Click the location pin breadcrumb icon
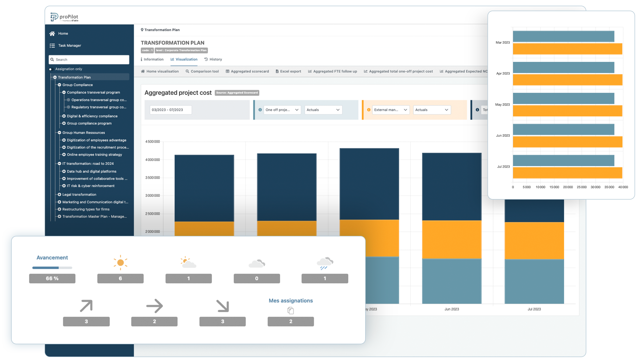 click(142, 30)
